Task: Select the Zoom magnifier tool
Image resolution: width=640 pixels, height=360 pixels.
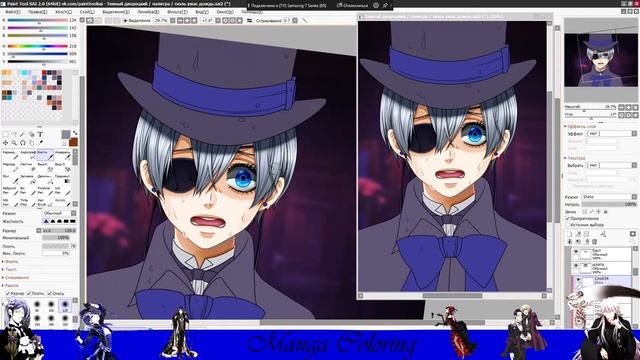Action: 14,143
